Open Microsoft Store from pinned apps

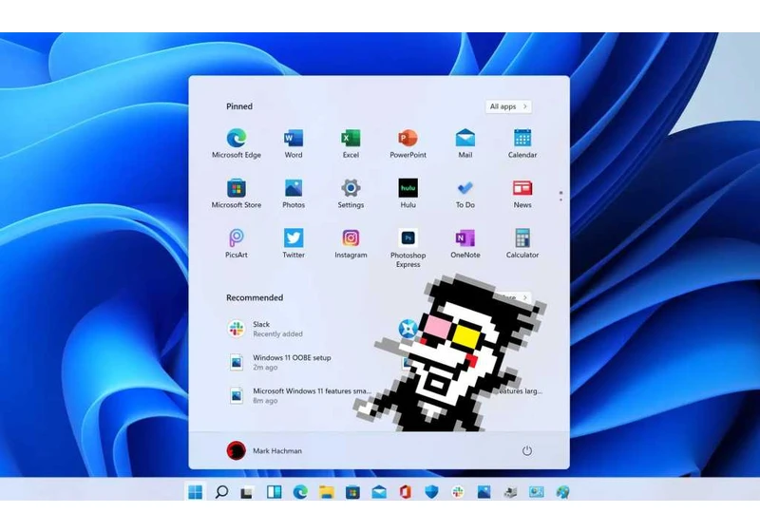click(236, 193)
